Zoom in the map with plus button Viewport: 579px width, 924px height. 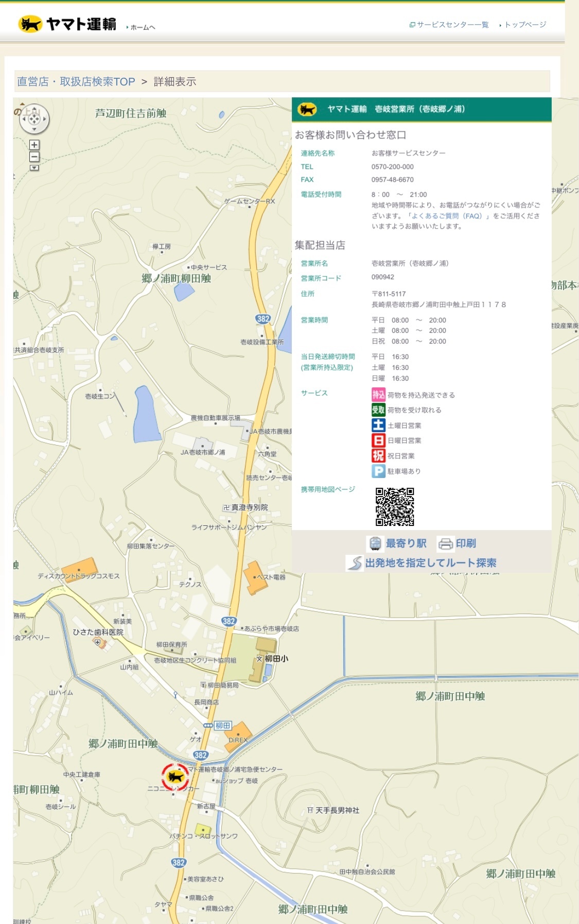pos(34,145)
